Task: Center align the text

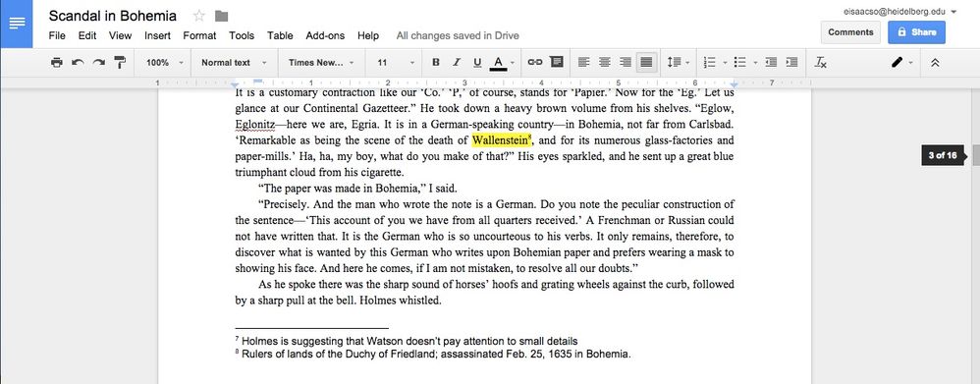Action: (x=604, y=63)
